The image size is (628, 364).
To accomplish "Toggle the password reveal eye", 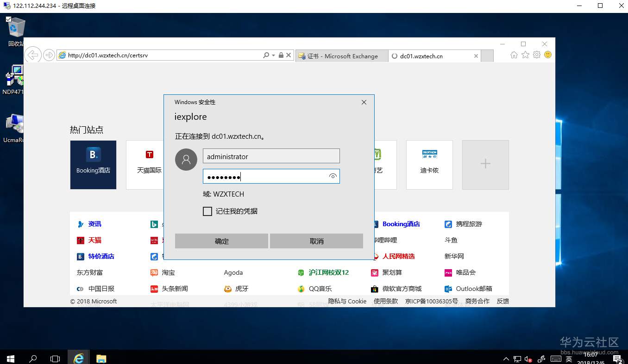I will tap(333, 176).
